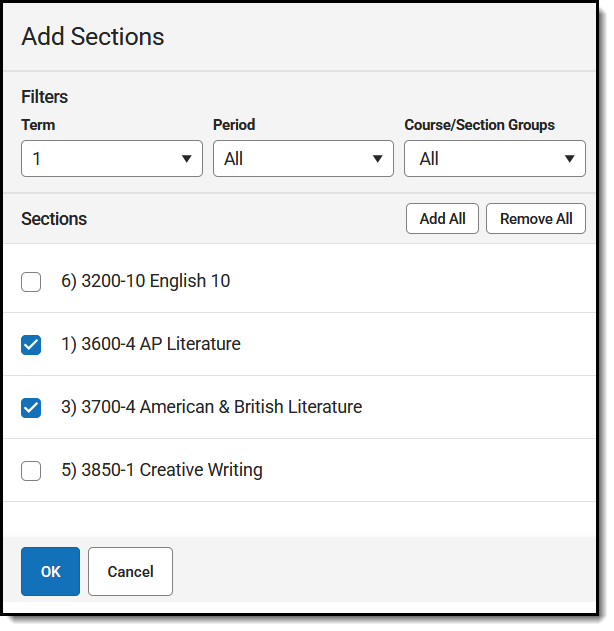
Task: Click the Add All button
Action: point(442,219)
